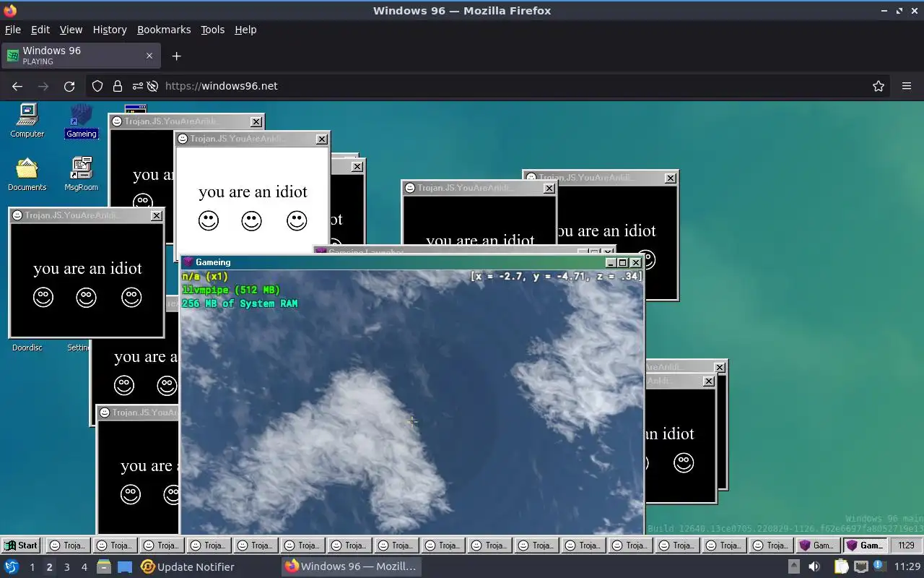Click the show desktop icon in bottom panel
Viewport: 924px width, 578px height.
tap(125, 567)
